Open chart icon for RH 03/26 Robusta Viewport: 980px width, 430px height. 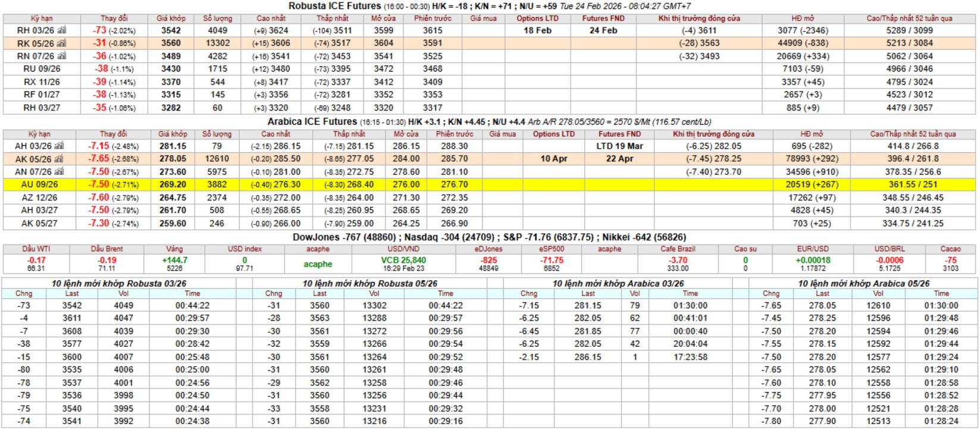pyautogui.click(x=62, y=30)
